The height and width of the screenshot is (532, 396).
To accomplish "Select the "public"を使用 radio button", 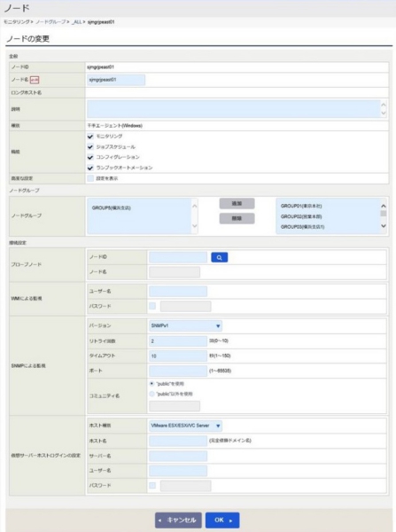I will 151,384.
